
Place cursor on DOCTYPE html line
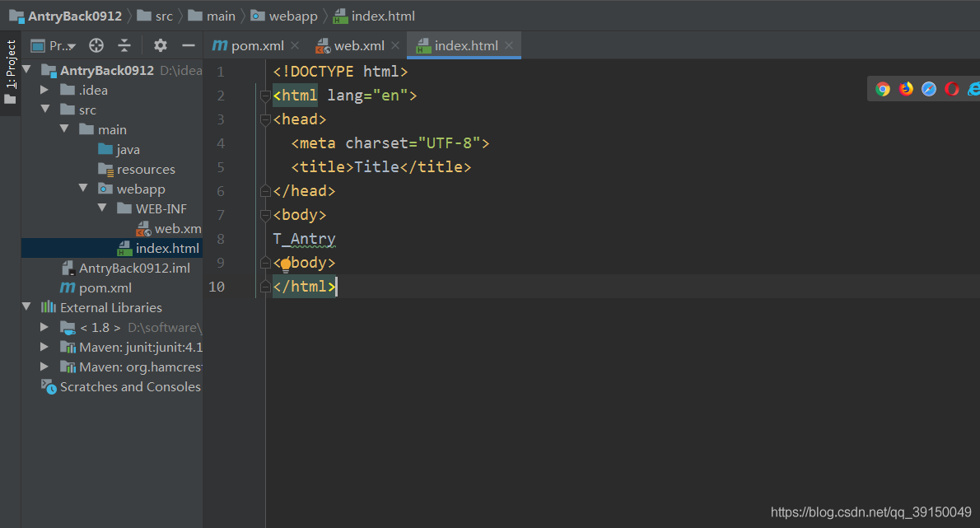pos(341,72)
